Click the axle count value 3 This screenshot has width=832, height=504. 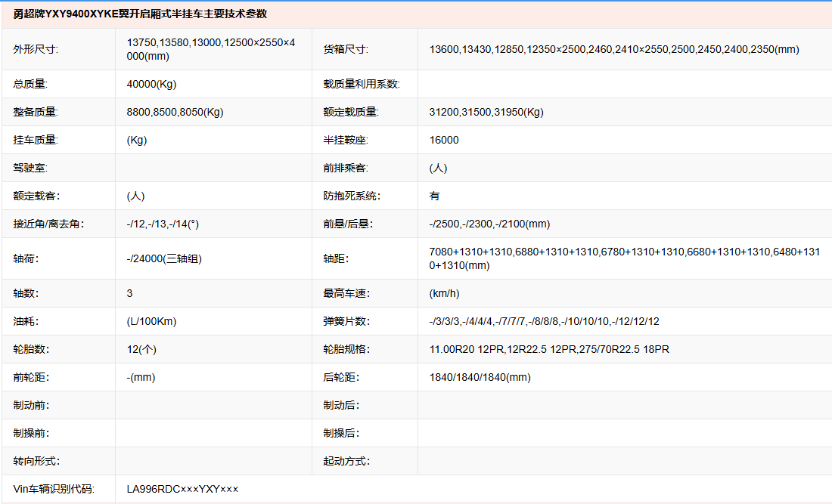(129, 294)
